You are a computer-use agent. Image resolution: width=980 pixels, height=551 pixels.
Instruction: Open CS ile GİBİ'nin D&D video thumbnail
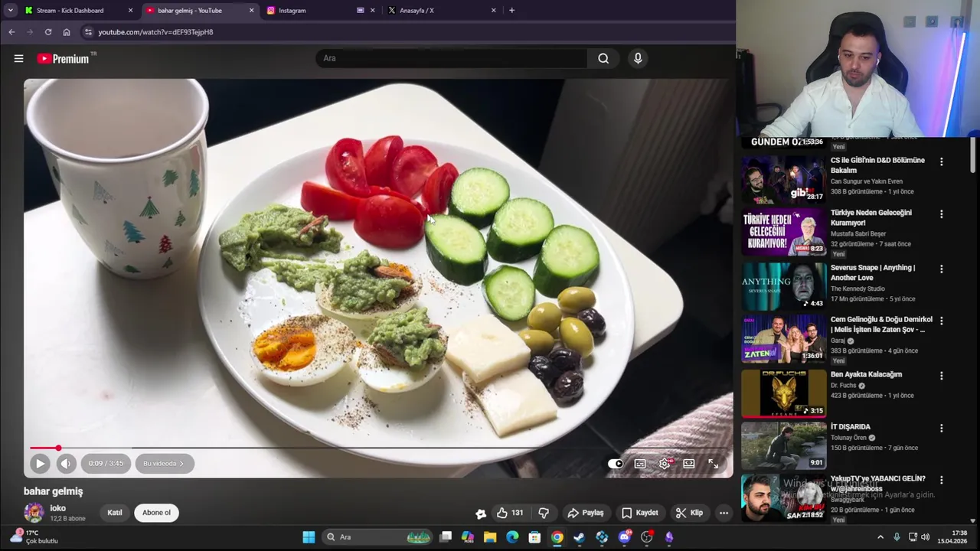point(784,179)
